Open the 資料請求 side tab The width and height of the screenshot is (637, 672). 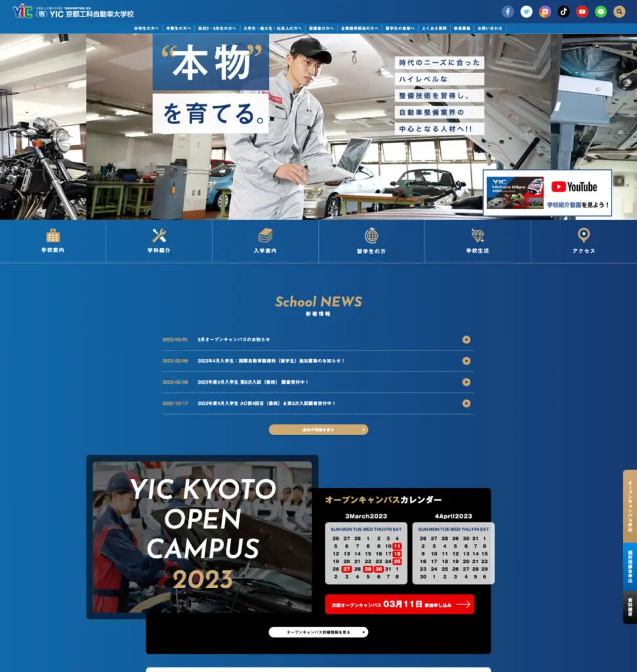click(x=630, y=607)
